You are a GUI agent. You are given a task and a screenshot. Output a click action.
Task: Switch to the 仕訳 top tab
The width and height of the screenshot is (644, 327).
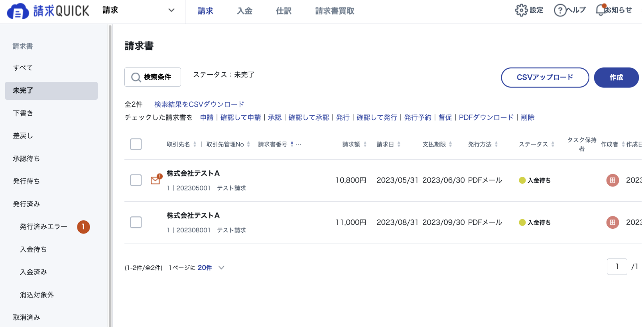(x=284, y=11)
